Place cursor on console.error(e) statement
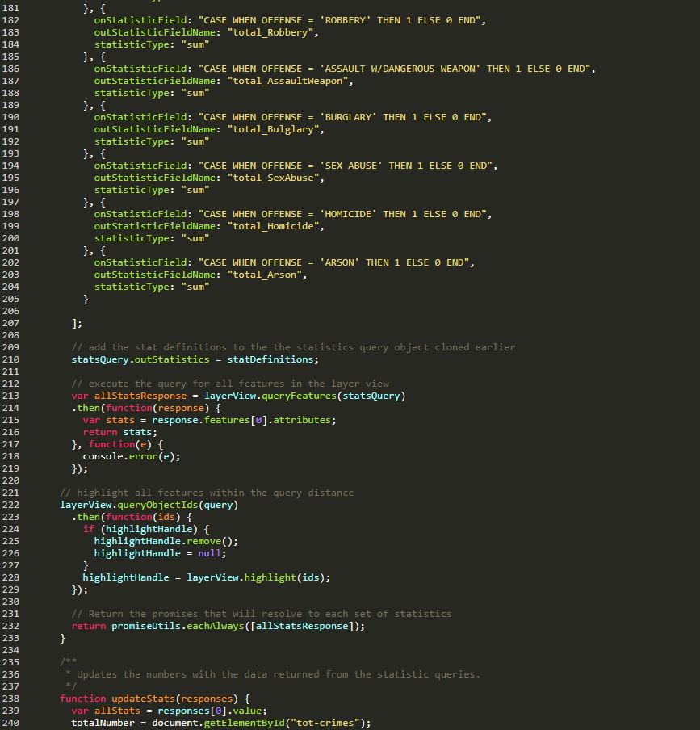Screen dimensions: 700x730 point(131,456)
